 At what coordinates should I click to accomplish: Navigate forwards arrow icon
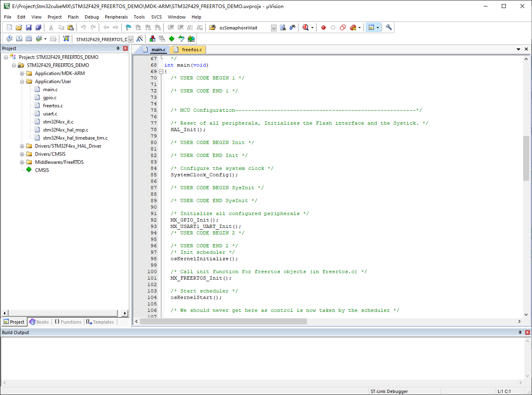116,27
